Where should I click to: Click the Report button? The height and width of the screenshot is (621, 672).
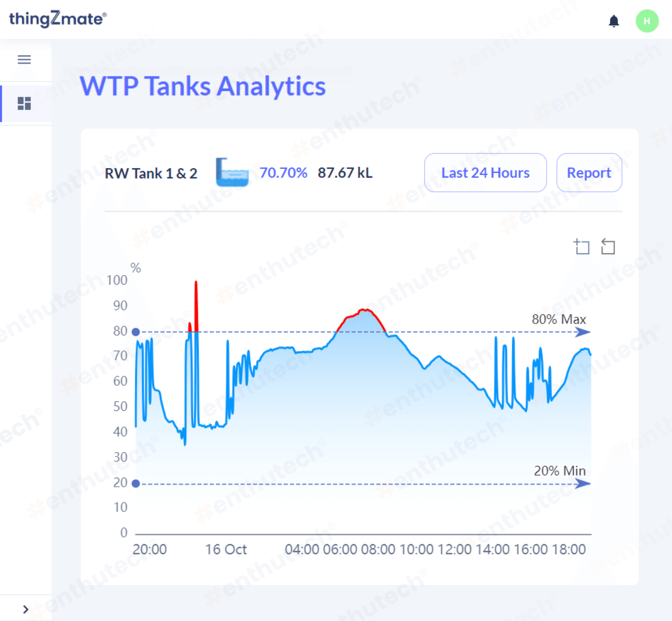tap(589, 173)
